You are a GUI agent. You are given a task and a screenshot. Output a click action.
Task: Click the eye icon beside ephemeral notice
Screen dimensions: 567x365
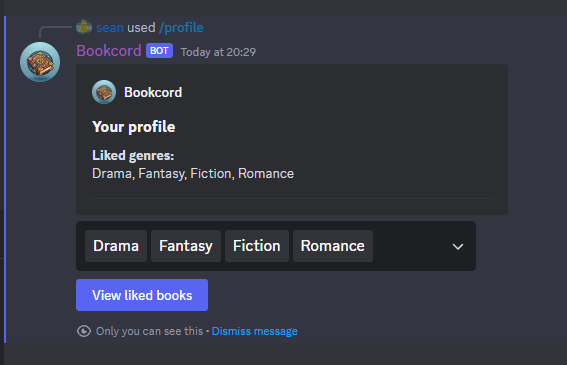click(84, 331)
